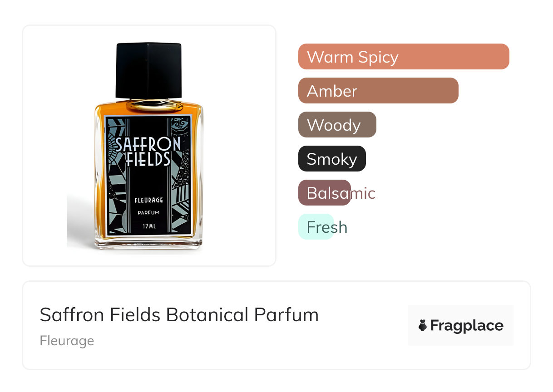The width and height of the screenshot is (553, 392).
Task: Open the Fleurage brand link below title
Action: click(67, 341)
